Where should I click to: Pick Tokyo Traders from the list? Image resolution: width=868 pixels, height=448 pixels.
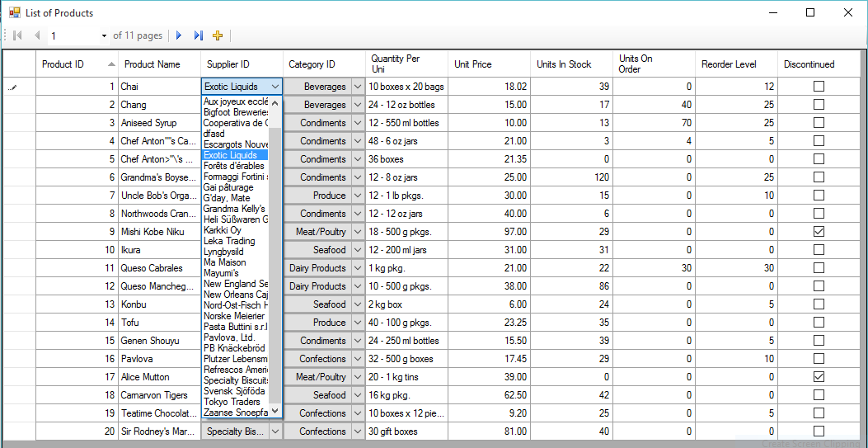236,402
